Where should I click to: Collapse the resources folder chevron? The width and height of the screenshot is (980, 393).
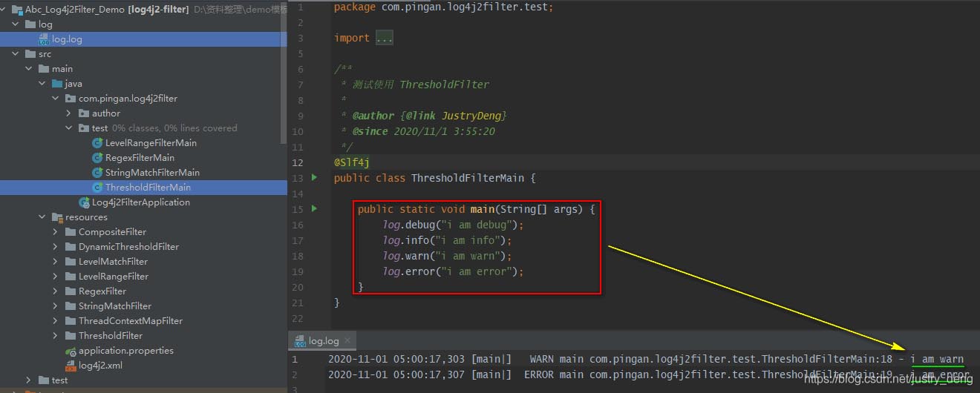pos(42,217)
